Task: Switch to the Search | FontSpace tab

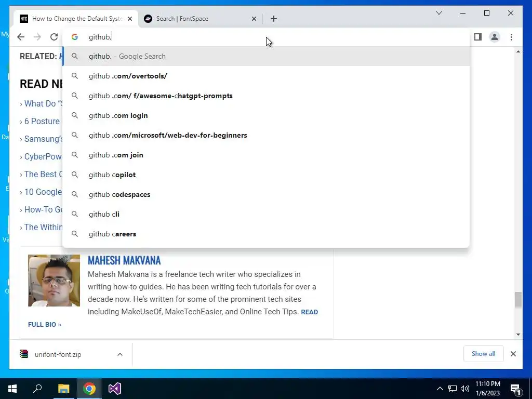Action: (x=200, y=19)
